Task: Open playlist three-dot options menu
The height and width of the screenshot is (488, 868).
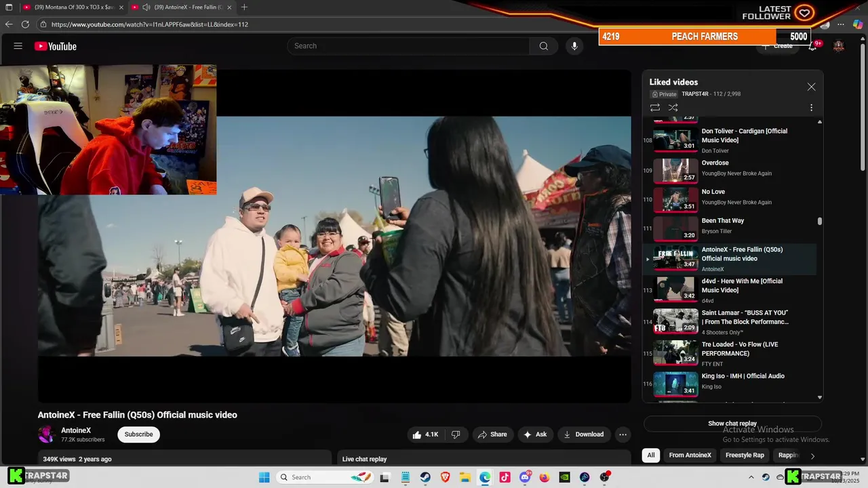Action: point(811,108)
